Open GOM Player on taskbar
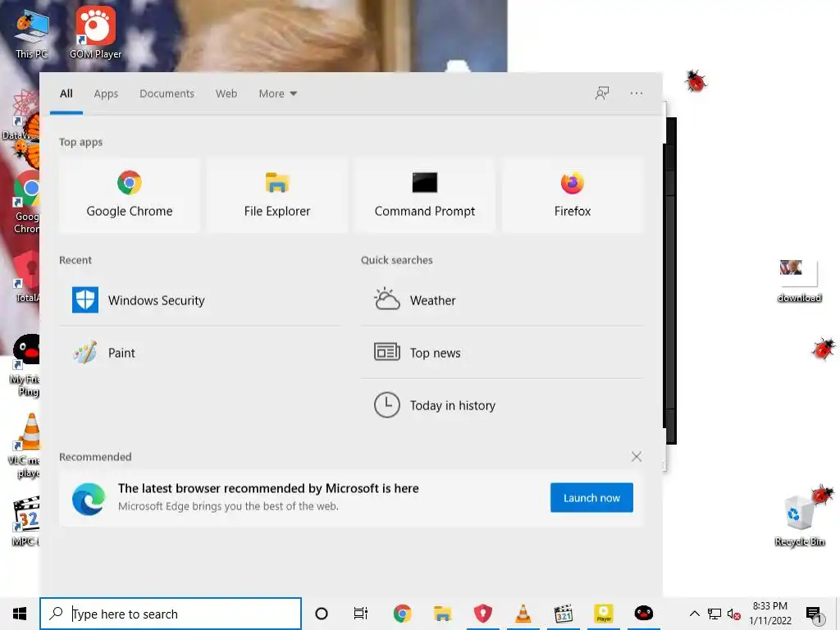This screenshot has width=840, height=630. click(603, 614)
